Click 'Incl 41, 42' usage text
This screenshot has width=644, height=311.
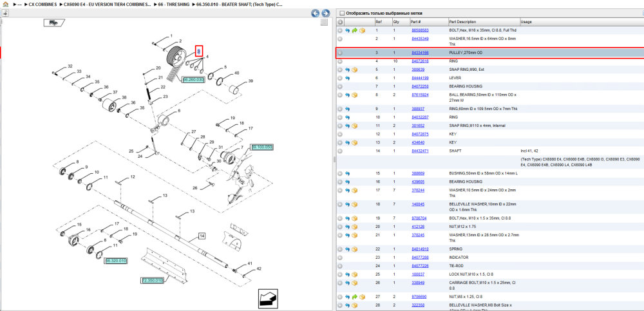click(530, 151)
